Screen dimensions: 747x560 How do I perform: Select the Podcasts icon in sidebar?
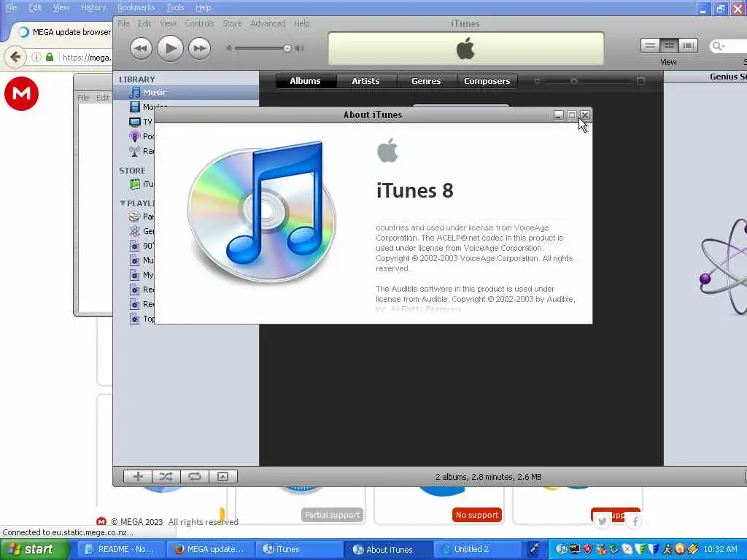(135, 136)
